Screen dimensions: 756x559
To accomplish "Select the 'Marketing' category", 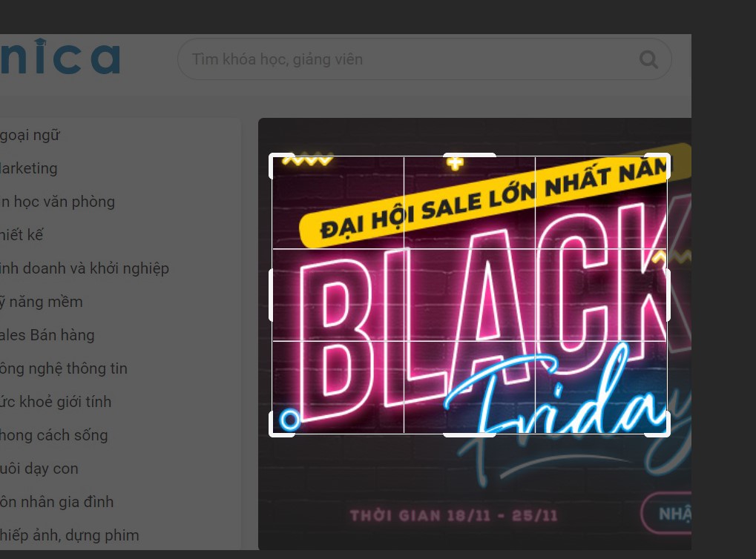I will coord(29,168).
